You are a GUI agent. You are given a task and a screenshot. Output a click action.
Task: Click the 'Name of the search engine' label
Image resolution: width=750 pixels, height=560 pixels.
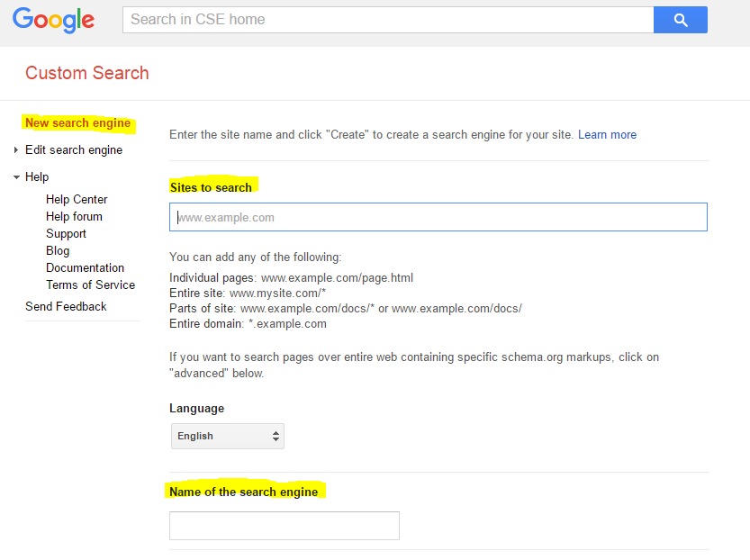243,492
